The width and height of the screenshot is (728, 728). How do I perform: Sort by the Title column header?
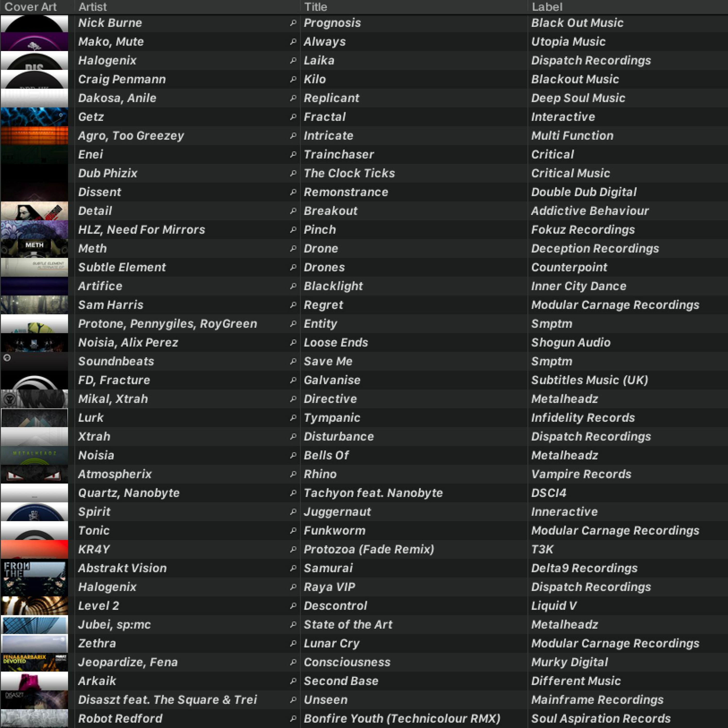[x=315, y=7]
